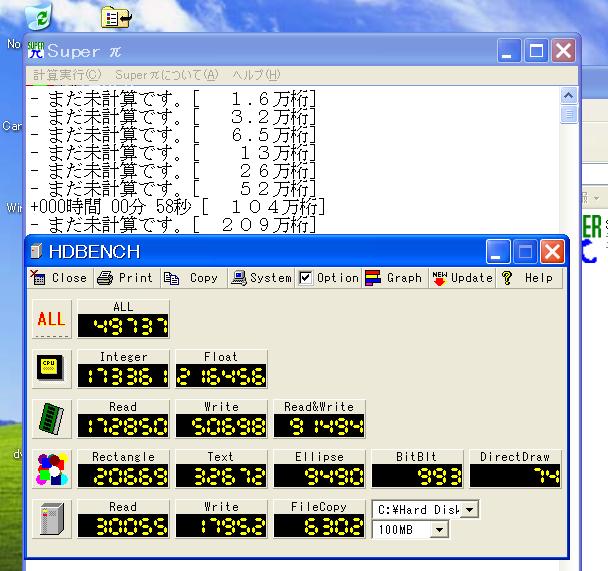Minimize the HDBENCH window
Viewport: 608px width, 571px height.
pyautogui.click(x=498, y=251)
